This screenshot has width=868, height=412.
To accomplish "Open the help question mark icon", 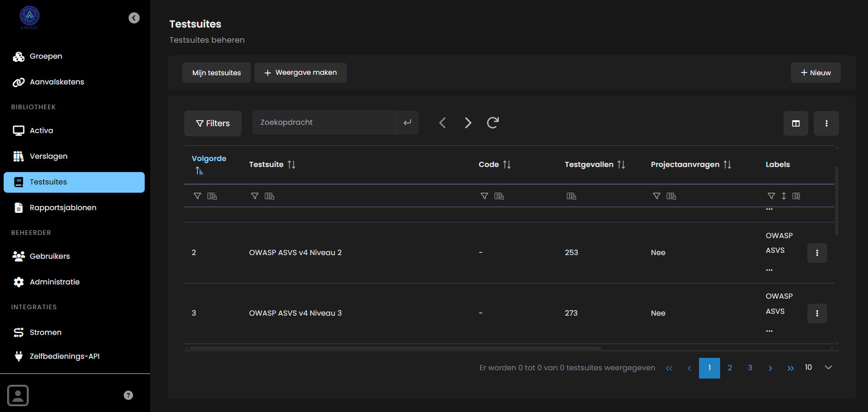I will (x=128, y=395).
